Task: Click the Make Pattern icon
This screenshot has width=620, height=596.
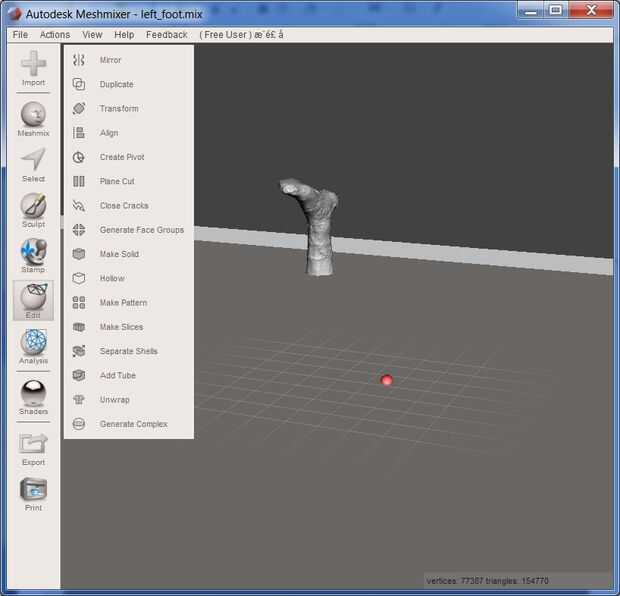Action: point(79,303)
